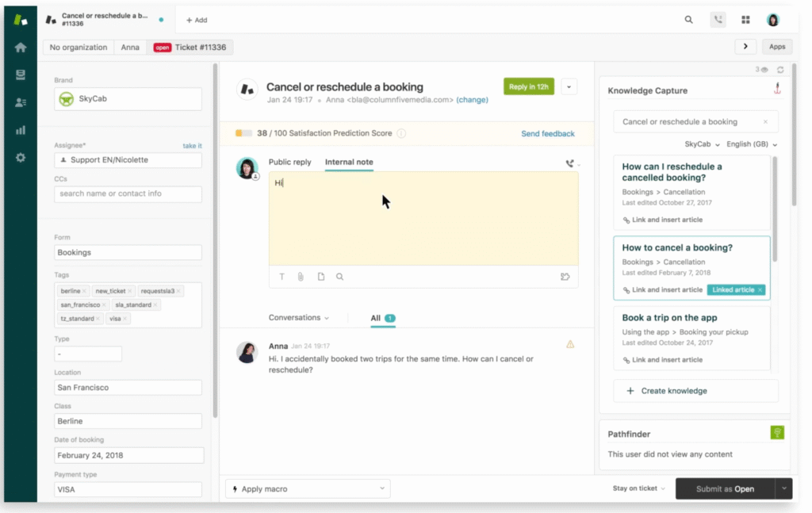Click the attach file paperclip icon
This screenshot has width=812, height=513.
click(x=301, y=277)
